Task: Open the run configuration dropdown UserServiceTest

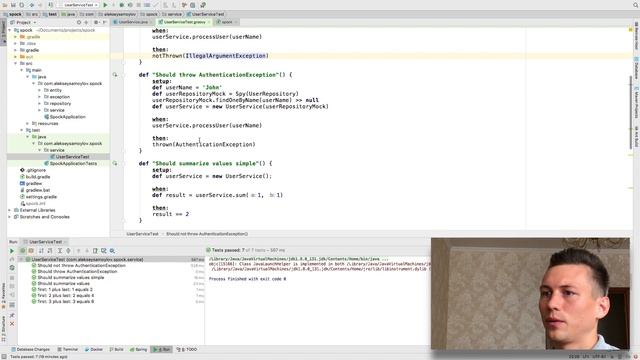Action: [78, 5]
